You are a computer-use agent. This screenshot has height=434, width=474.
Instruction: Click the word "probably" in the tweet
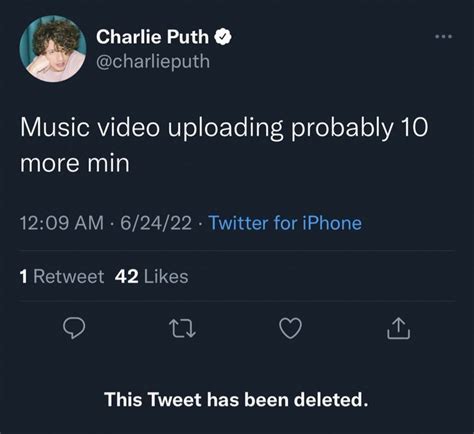tap(342, 128)
